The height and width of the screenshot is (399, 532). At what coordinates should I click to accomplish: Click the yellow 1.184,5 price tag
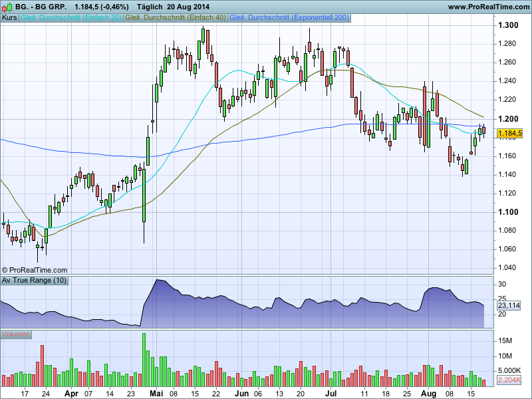point(509,134)
